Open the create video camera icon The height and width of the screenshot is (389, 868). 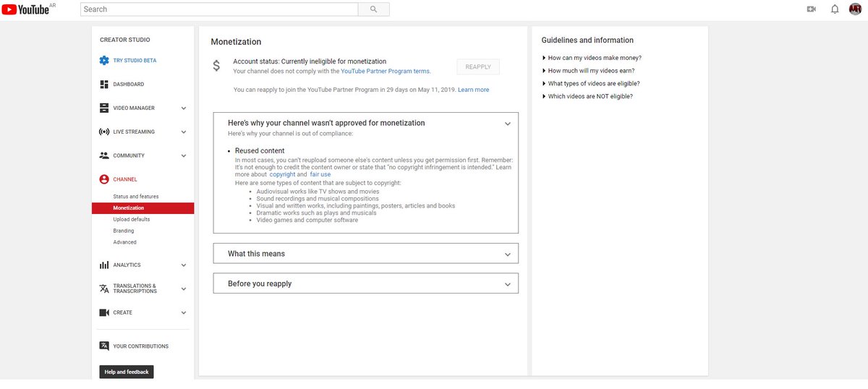(x=812, y=9)
